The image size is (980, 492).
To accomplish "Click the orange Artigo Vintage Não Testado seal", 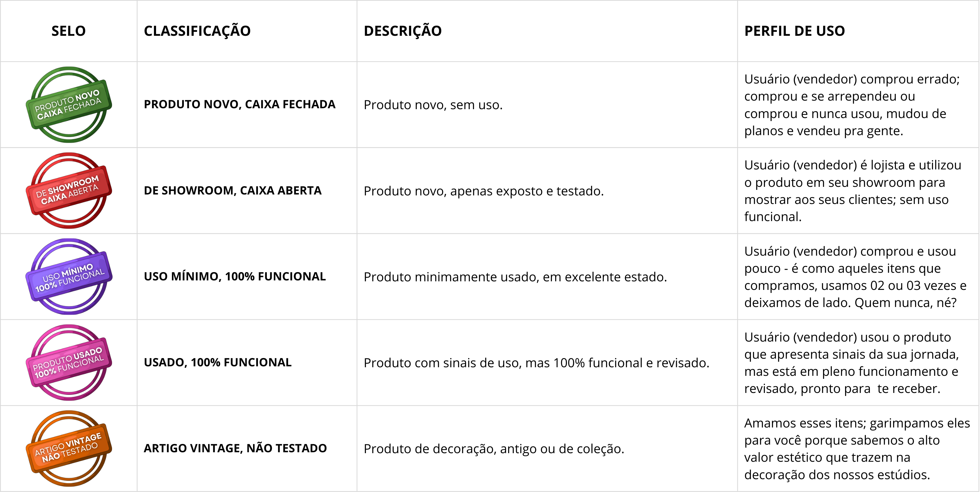I will [69, 448].
